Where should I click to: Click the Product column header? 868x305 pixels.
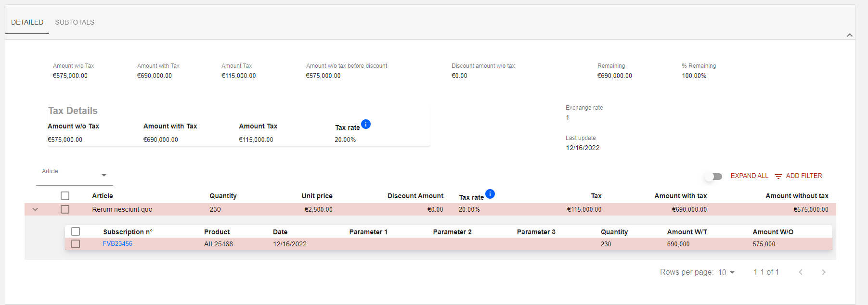[x=217, y=232]
